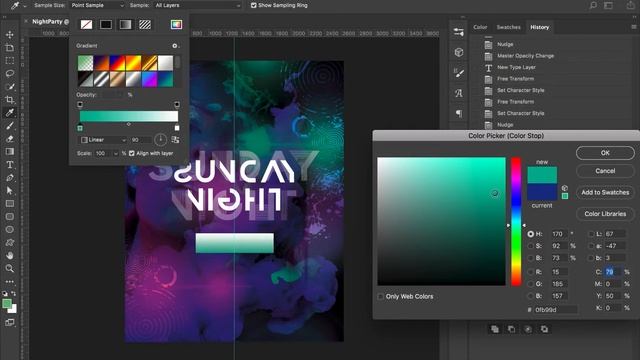Switch to the Swatches tab
The image size is (640, 360).
[x=508, y=27]
